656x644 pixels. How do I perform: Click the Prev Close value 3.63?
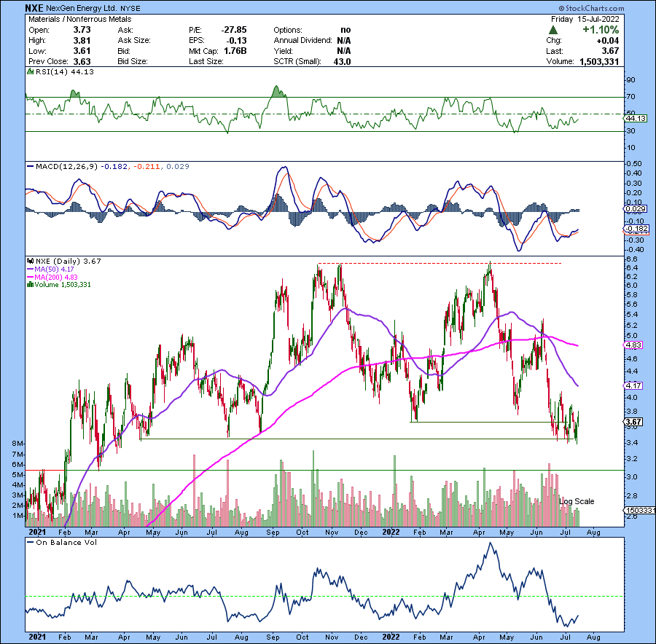(82, 61)
